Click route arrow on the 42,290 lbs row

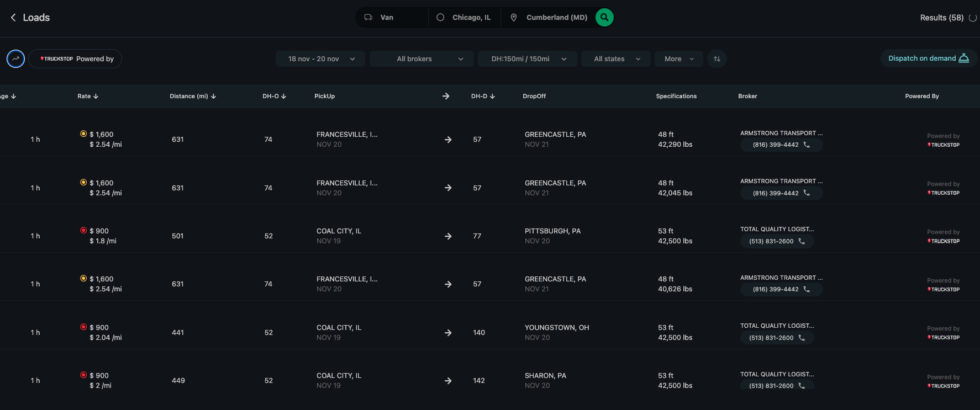[x=448, y=140]
